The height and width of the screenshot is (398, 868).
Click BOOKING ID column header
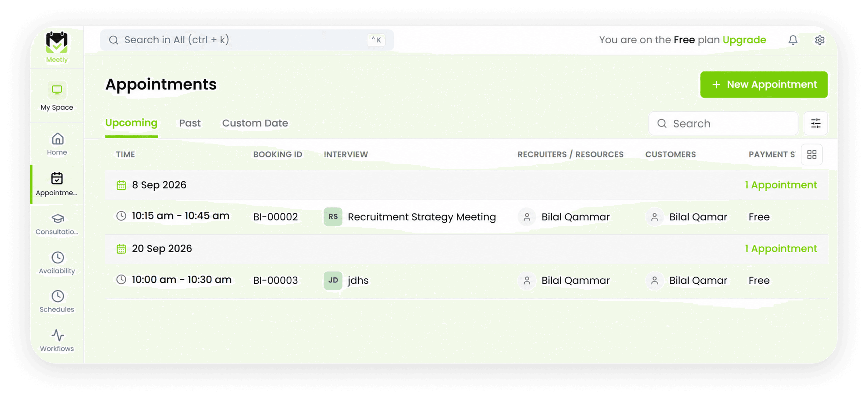(278, 154)
